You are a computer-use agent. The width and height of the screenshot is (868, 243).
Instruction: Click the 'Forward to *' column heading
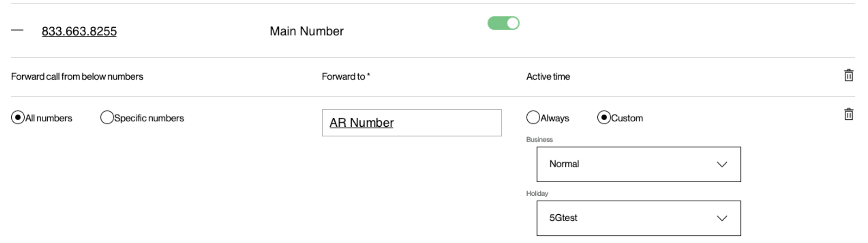(346, 76)
